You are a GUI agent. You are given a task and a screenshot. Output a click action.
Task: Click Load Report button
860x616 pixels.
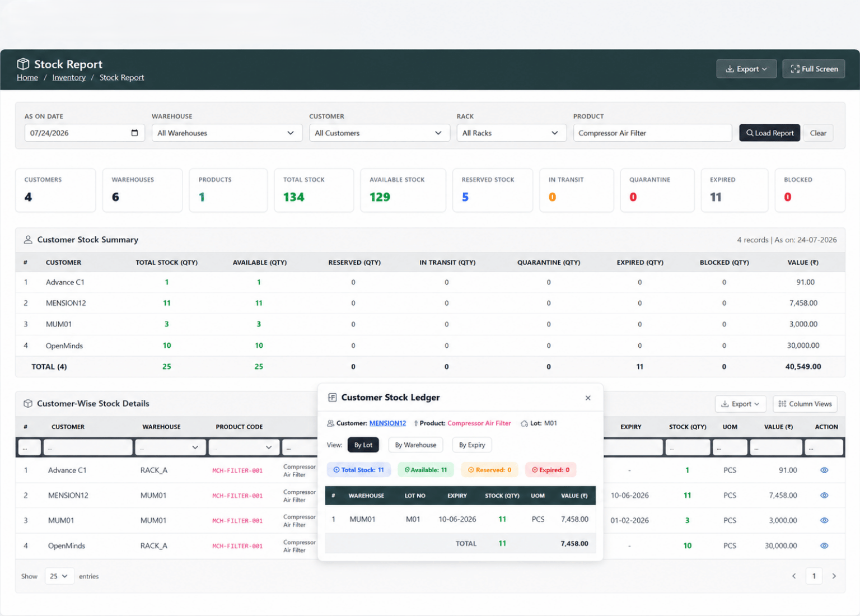[x=769, y=133]
